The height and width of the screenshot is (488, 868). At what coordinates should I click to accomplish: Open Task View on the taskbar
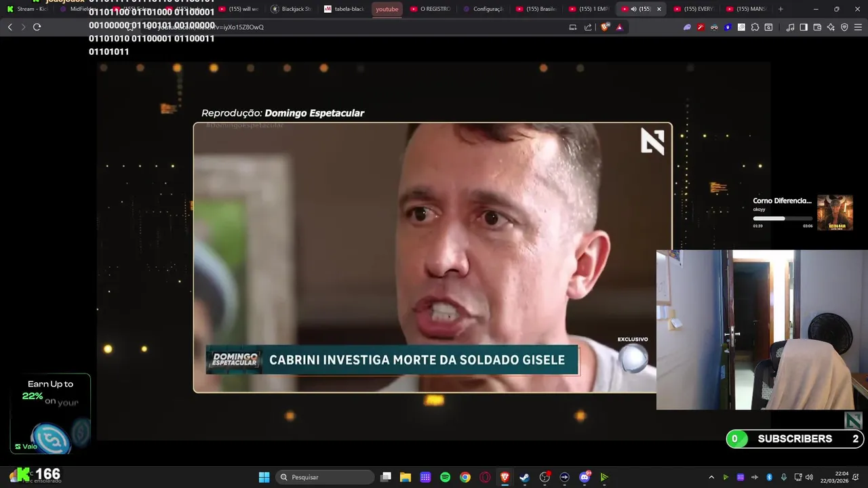pos(386,477)
